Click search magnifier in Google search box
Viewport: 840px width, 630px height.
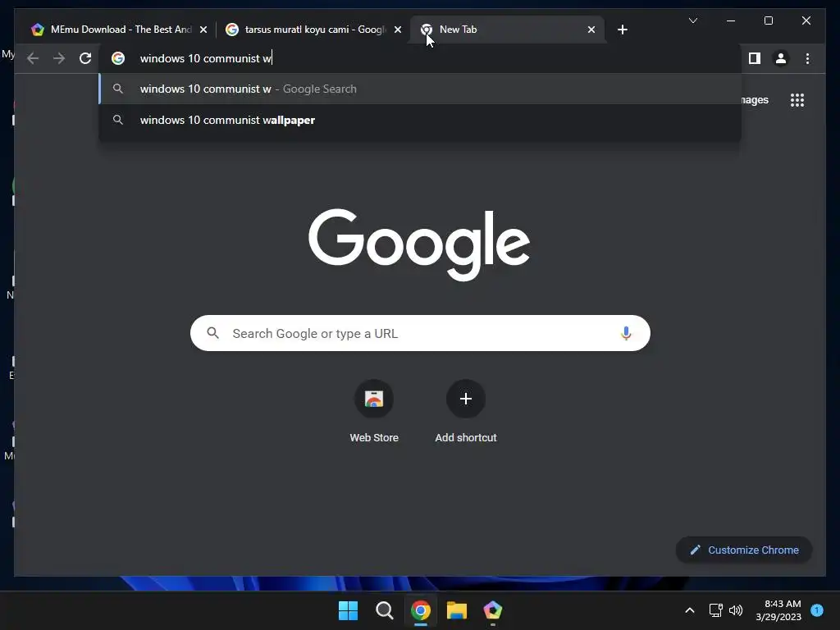click(x=212, y=333)
